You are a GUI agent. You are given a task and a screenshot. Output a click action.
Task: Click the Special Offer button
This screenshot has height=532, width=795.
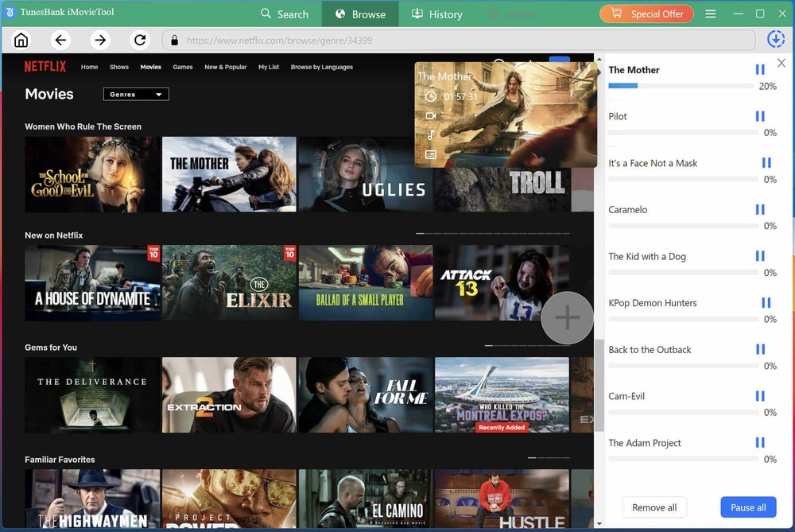tap(646, 14)
